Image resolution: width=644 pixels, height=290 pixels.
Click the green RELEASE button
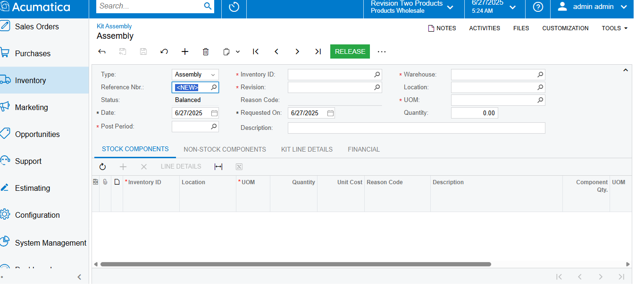click(350, 51)
